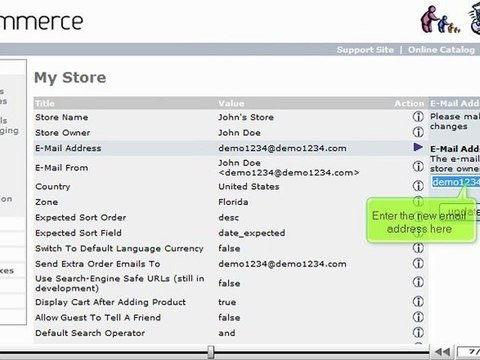Viewport: 480px width, 360px height.
Task: Select the Store Name title cell
Action: 62,117
